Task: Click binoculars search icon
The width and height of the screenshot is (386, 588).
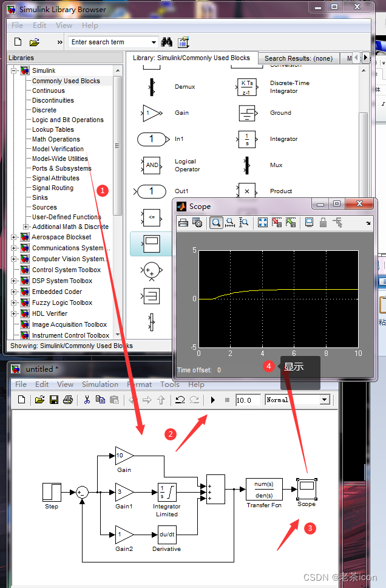Action: (x=166, y=42)
